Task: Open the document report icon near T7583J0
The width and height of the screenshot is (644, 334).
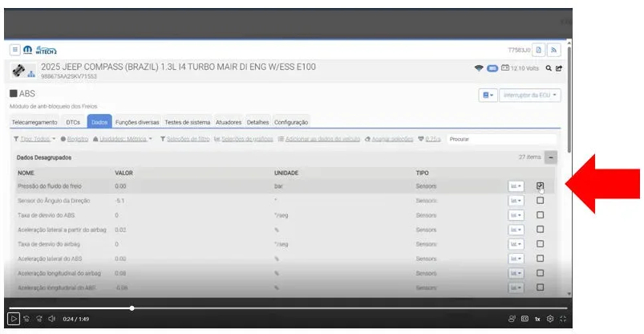Action: (x=538, y=51)
